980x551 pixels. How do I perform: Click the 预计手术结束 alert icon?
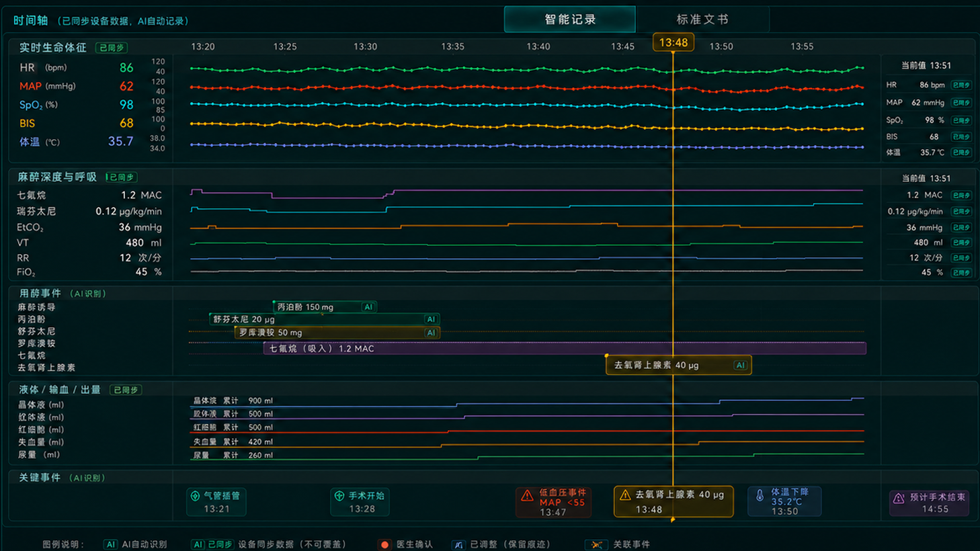coord(899,499)
